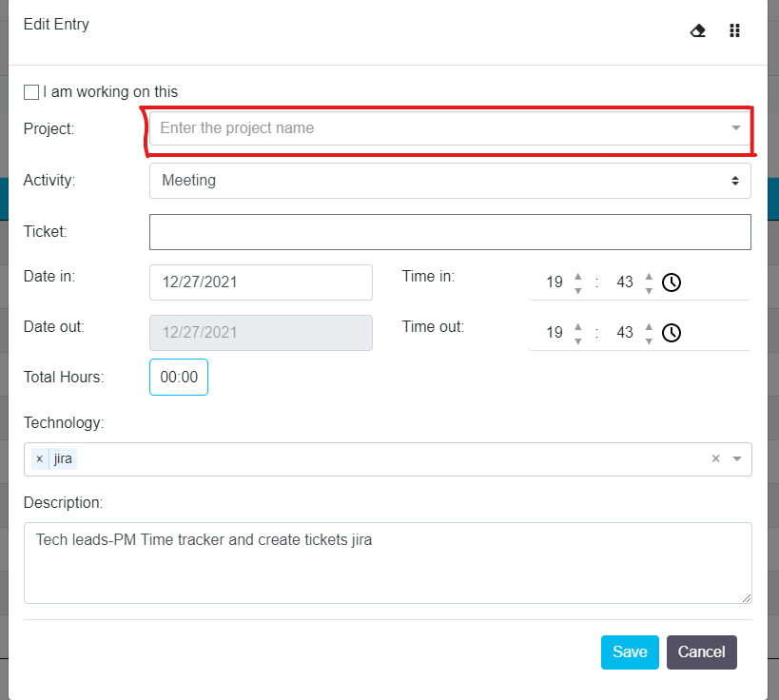Click the 'Description:' field label
The width and height of the screenshot is (779, 700).
[x=63, y=503]
